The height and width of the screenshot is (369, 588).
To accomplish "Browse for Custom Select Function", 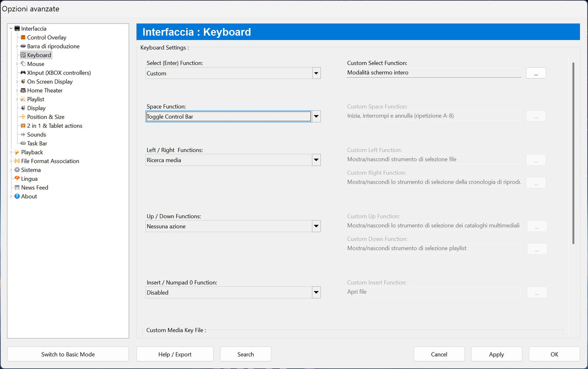I will [535, 73].
